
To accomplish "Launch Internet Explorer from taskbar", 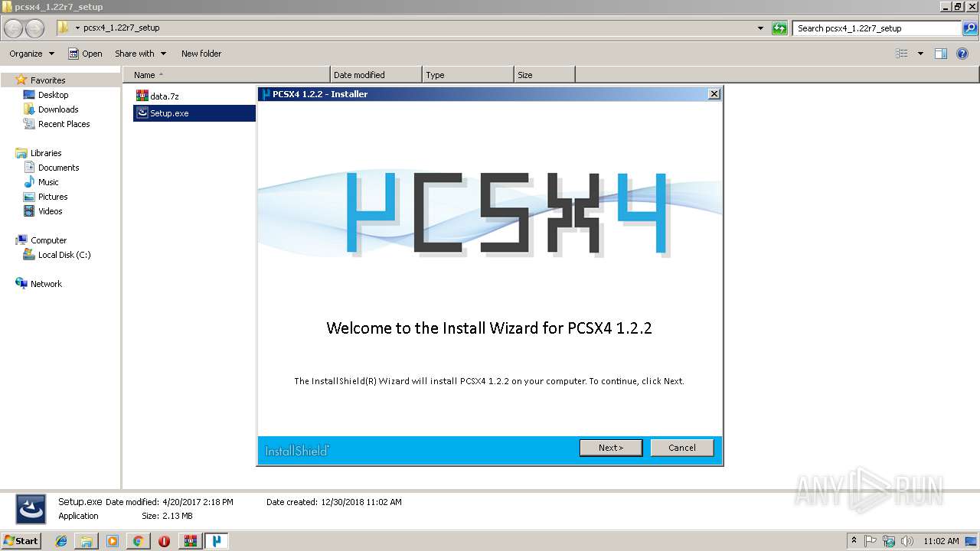I will [x=61, y=541].
